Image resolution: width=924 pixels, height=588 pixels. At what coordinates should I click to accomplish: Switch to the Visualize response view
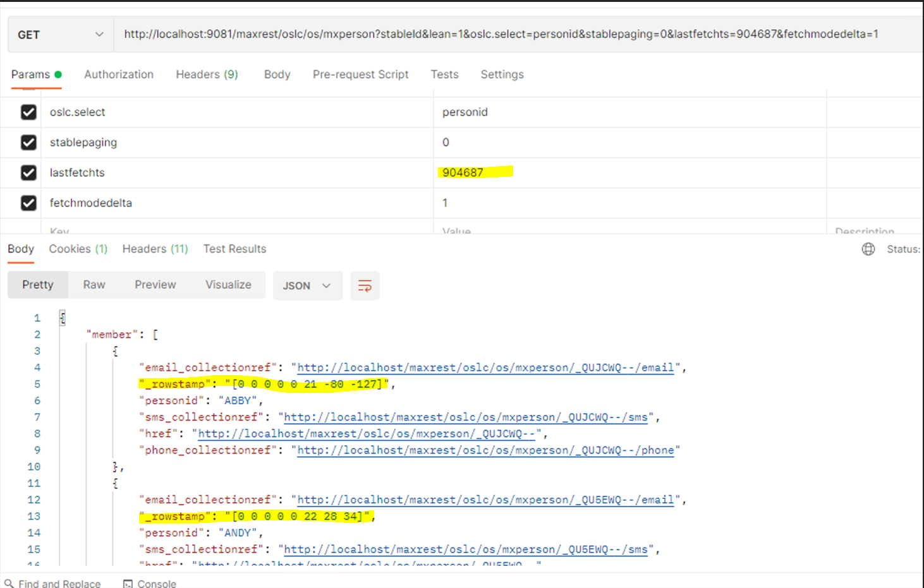coord(228,285)
